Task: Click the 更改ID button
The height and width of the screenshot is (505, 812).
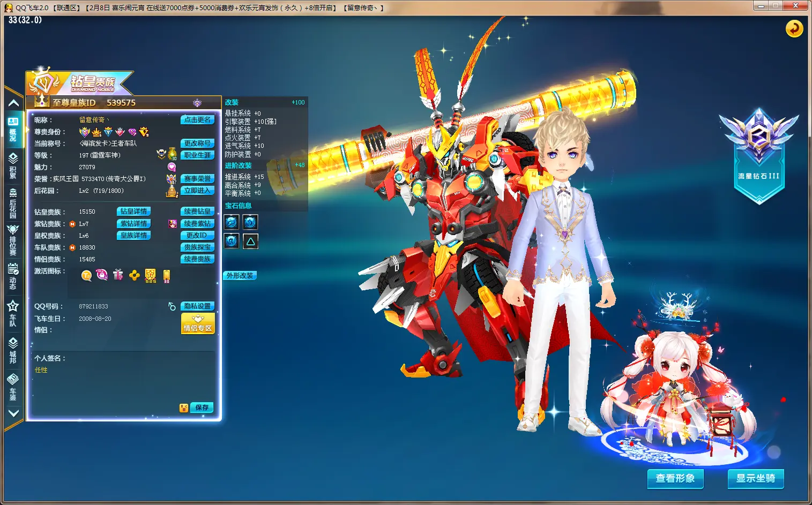Action: pyautogui.click(x=197, y=236)
